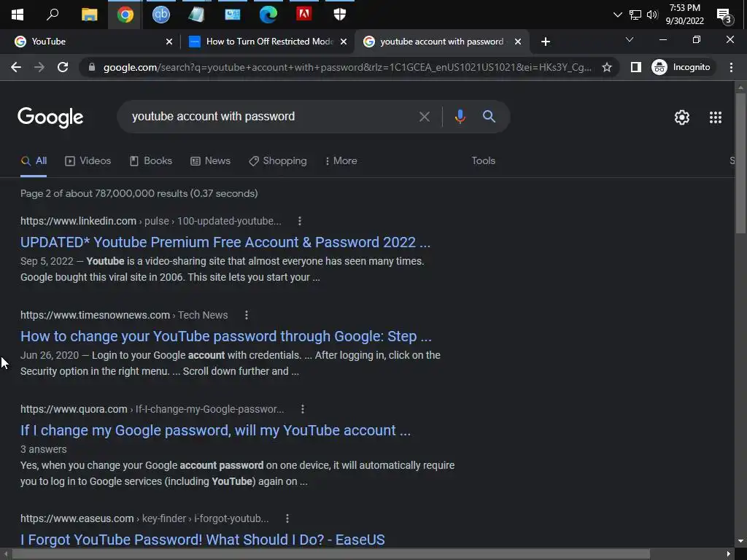Click the Google logo

(x=50, y=117)
